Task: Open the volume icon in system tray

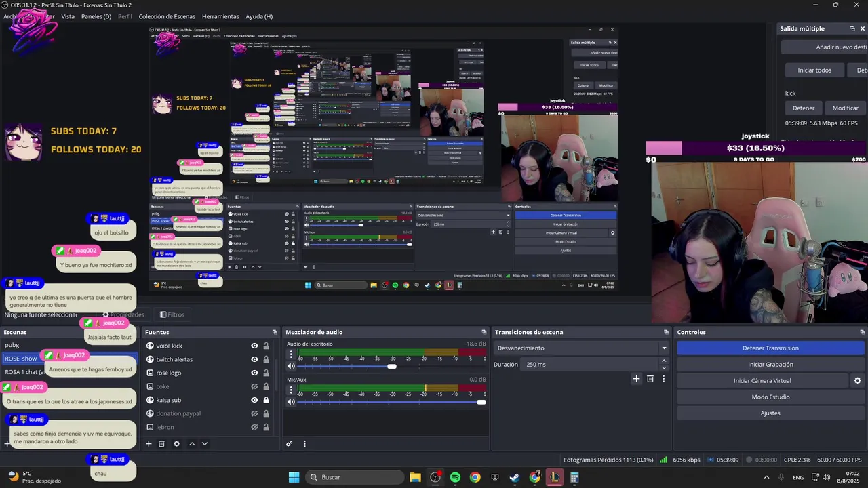Action: tap(826, 477)
